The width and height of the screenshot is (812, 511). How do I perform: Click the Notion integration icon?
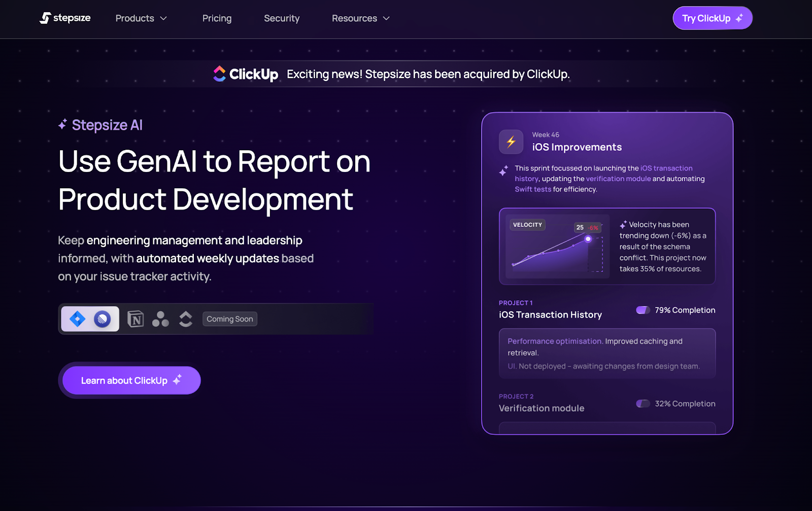(135, 319)
